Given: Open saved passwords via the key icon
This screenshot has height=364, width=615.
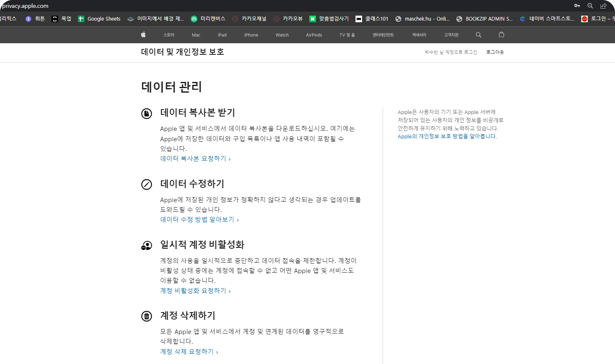Looking at the screenshot, I should click(x=577, y=6).
